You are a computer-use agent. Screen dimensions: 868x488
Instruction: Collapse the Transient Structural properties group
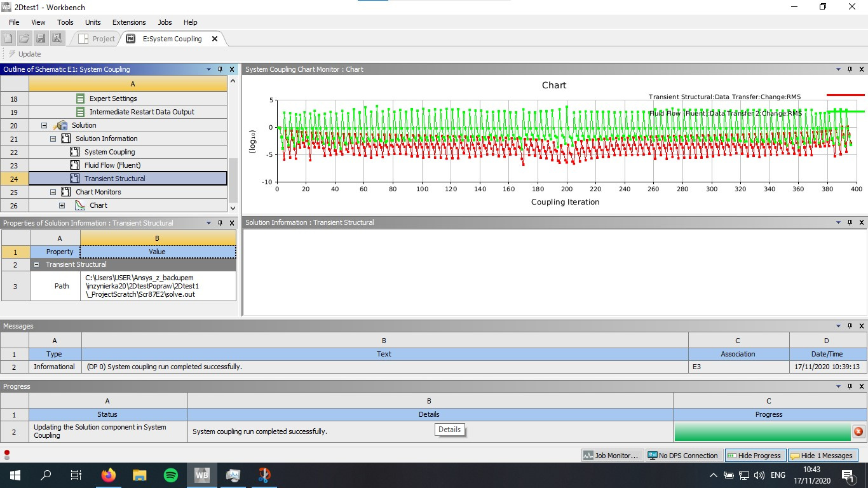pos(37,264)
